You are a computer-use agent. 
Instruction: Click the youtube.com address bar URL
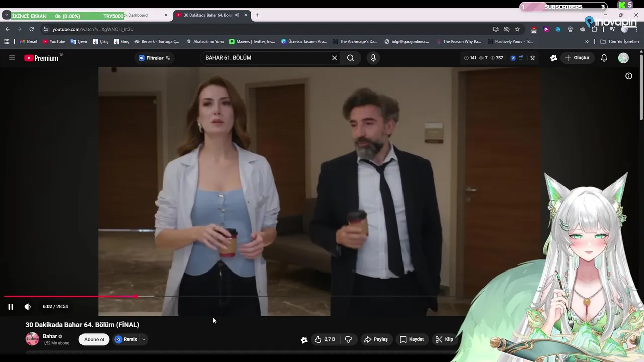click(93, 29)
